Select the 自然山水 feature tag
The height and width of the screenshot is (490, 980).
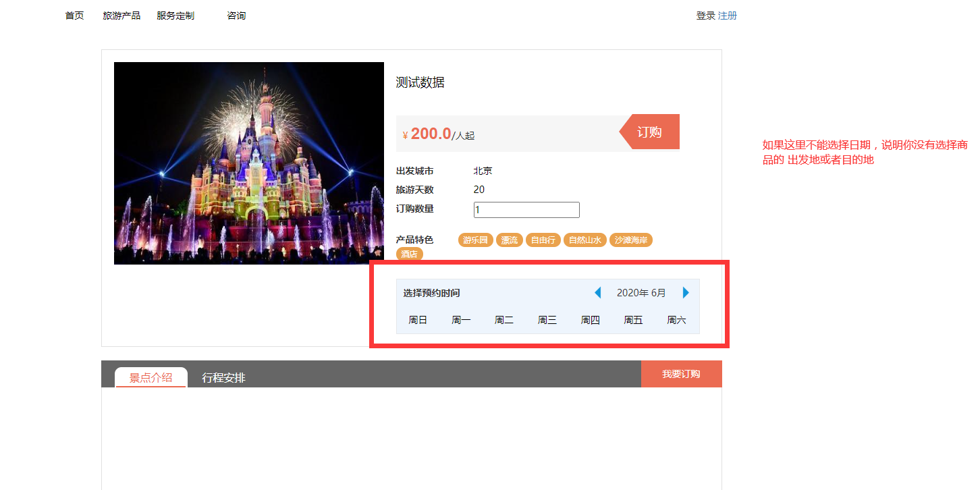(584, 240)
